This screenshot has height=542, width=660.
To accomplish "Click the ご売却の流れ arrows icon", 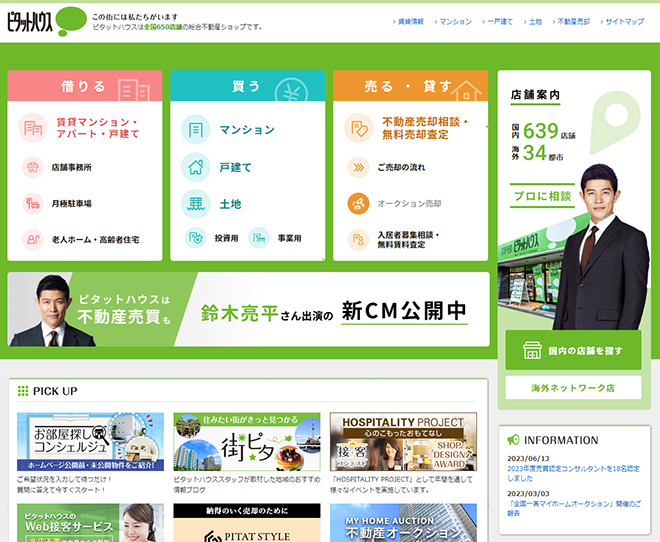I will coord(359,167).
